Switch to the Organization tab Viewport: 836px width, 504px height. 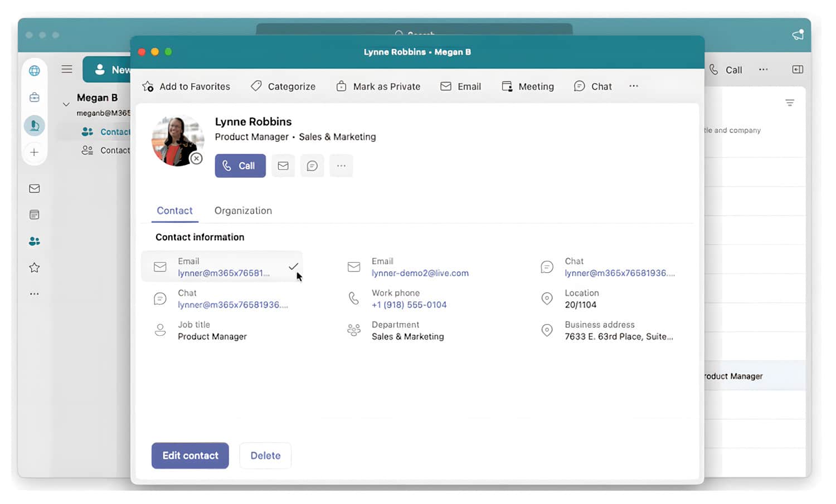click(243, 211)
